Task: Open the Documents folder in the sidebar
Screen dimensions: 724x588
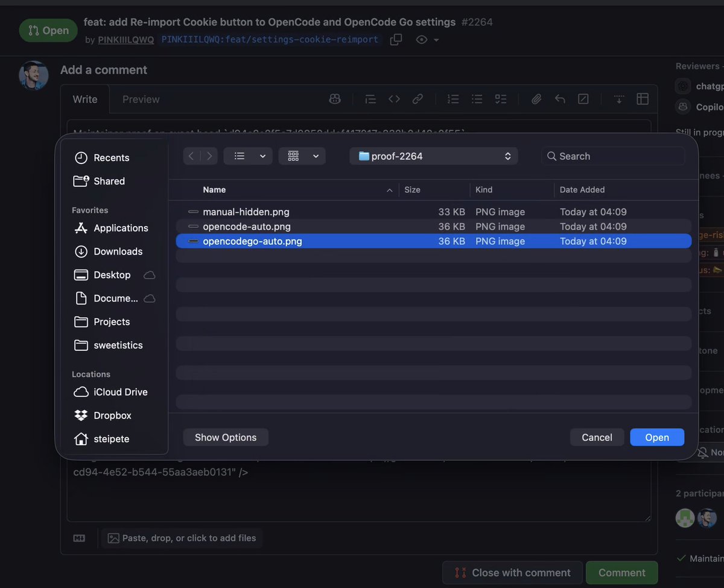Action: (106, 299)
